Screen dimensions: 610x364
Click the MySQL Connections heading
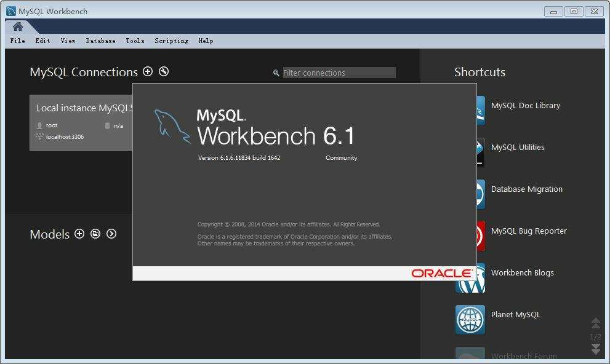pyautogui.click(x=84, y=73)
